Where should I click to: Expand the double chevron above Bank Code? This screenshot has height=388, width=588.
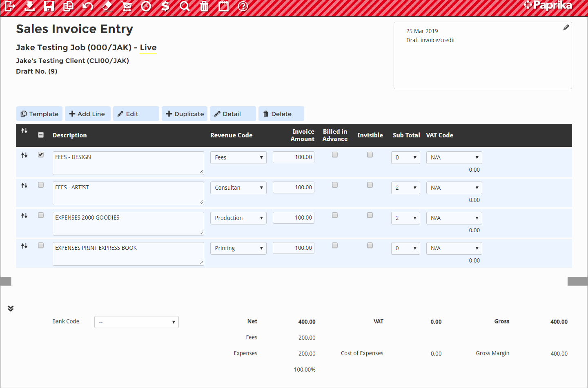[11, 308]
